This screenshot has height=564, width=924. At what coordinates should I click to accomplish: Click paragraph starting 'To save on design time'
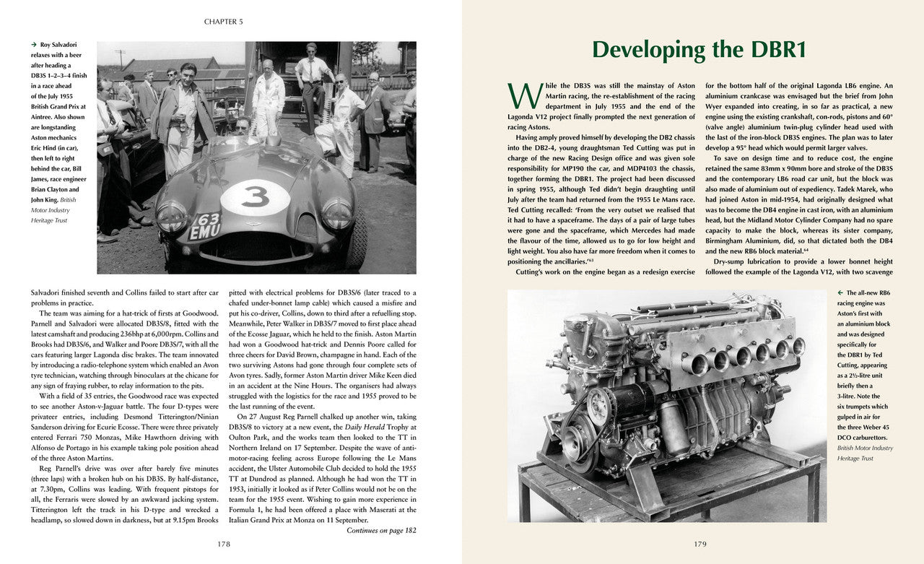tap(799, 204)
